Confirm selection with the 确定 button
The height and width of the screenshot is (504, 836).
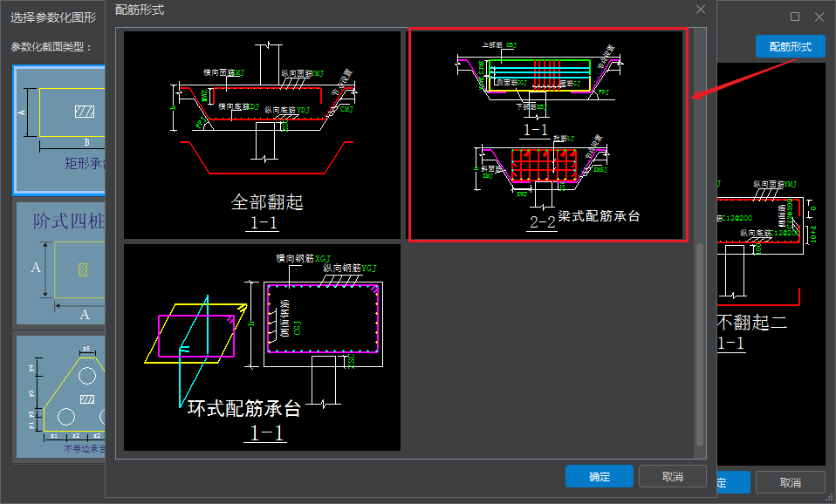(599, 476)
